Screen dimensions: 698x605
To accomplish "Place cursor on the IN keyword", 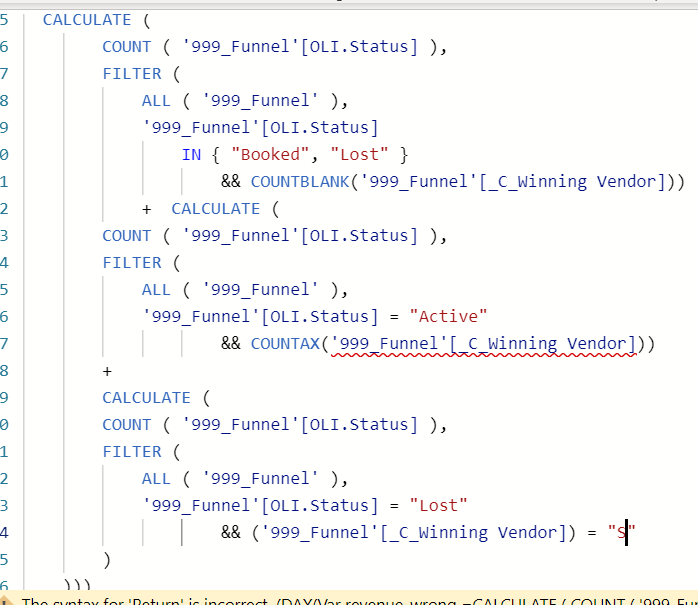I will point(191,155).
